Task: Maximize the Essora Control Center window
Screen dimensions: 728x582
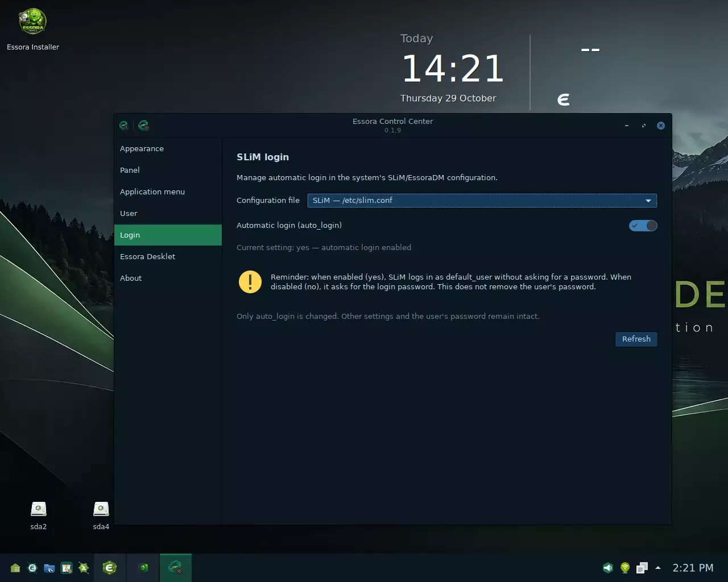Action: [x=644, y=126]
